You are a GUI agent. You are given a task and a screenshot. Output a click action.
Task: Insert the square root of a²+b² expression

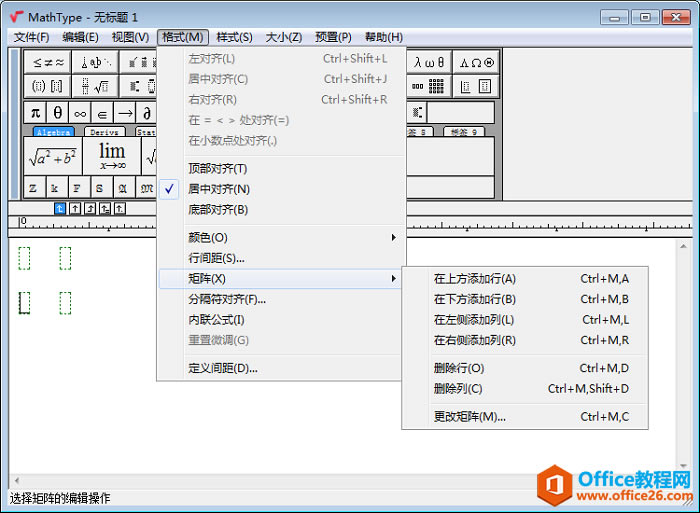(53, 156)
